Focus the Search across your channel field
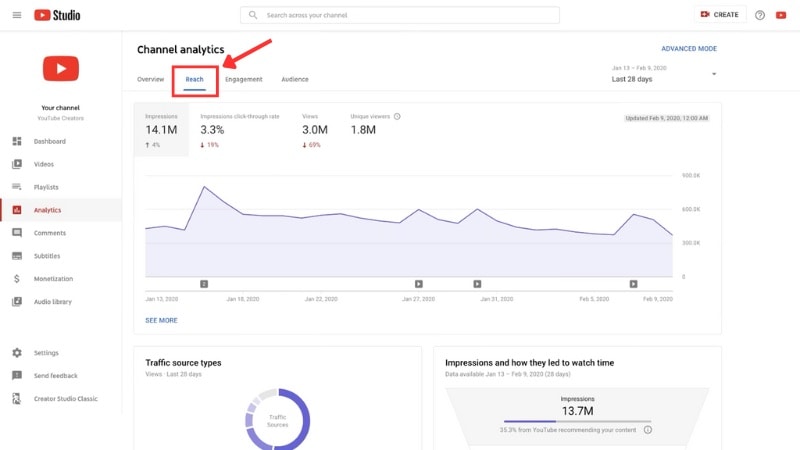Screen dimensions: 800x450 399,15
